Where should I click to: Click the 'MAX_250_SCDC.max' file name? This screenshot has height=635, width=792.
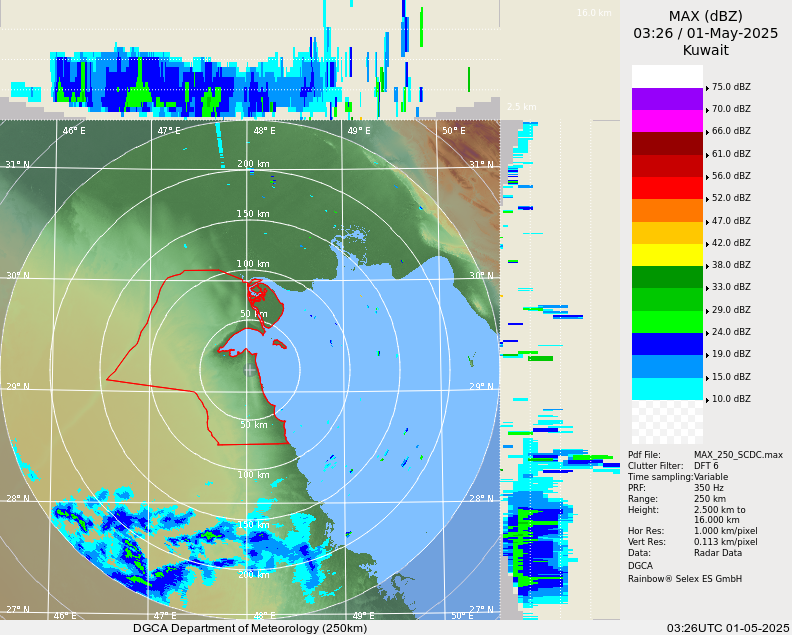[738, 455]
